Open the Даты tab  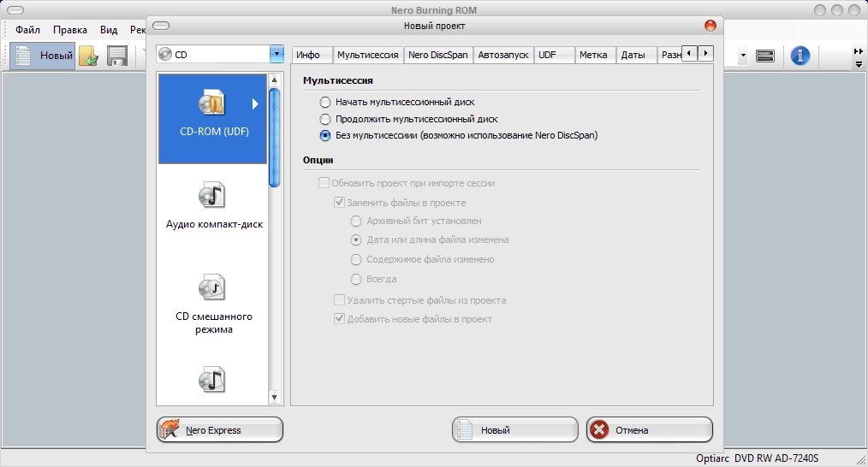(x=636, y=55)
